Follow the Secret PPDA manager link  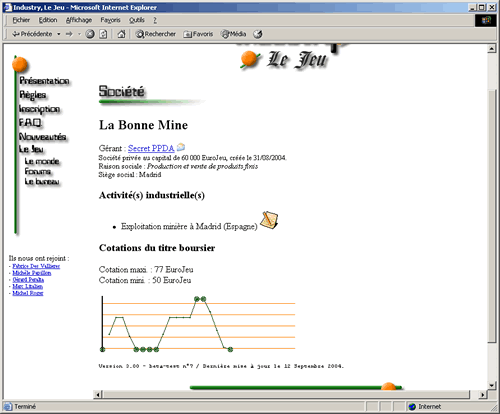(x=151, y=148)
